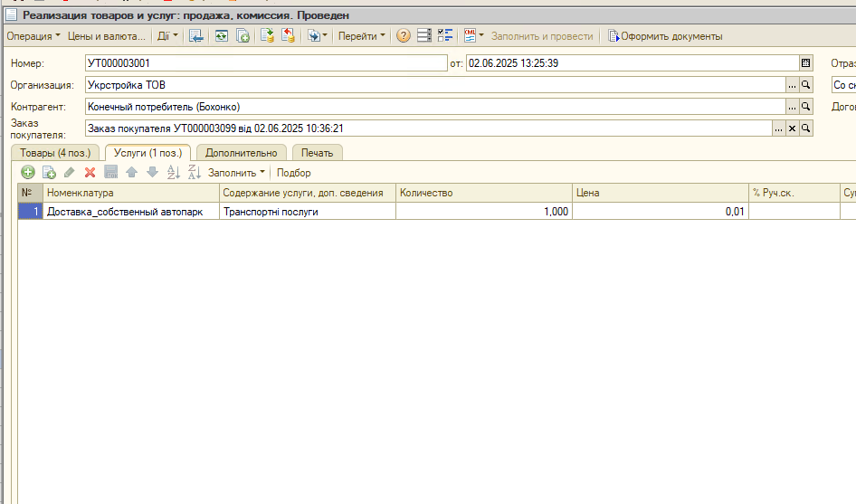Screen dimensions: 856x504
Task: Open the Дополнительно tab
Action: point(242,153)
